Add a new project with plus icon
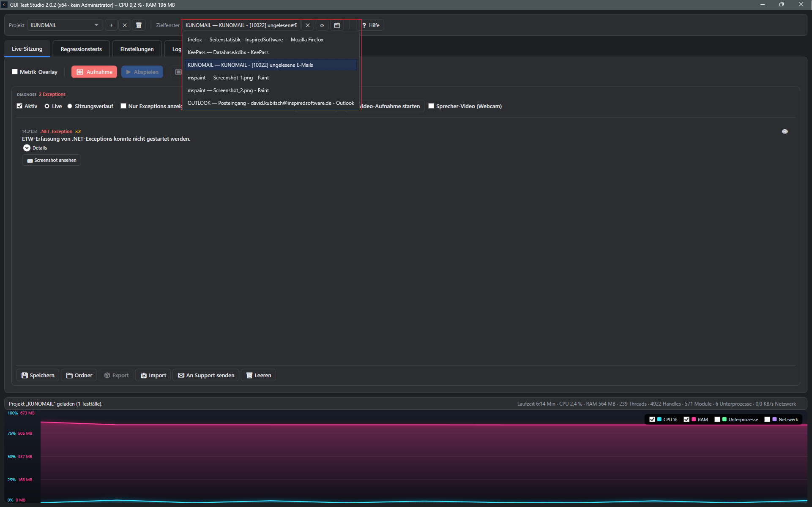812x507 pixels. tap(111, 25)
